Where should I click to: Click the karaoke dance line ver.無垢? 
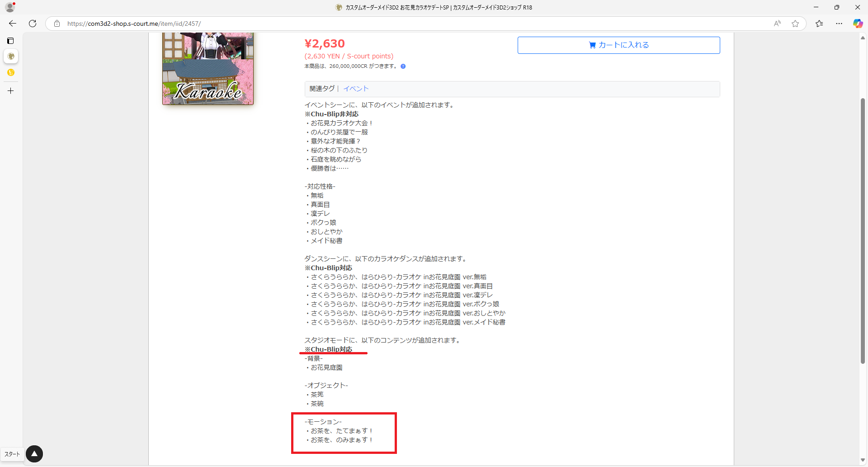click(x=396, y=277)
